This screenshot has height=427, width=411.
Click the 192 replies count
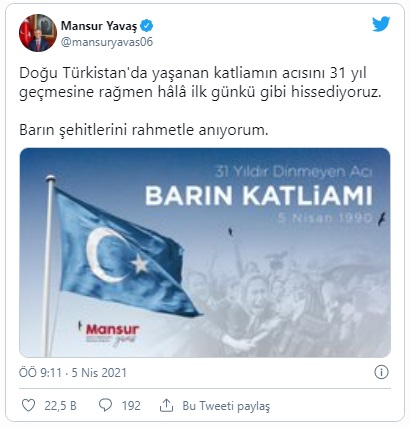(131, 406)
